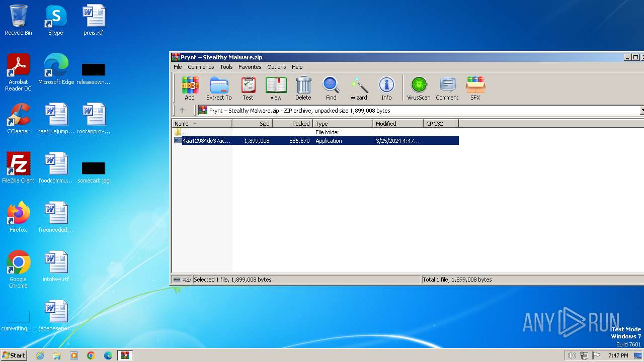Screen dimensions: 644x362
Task: Open the Commands menu
Action: point(201,67)
